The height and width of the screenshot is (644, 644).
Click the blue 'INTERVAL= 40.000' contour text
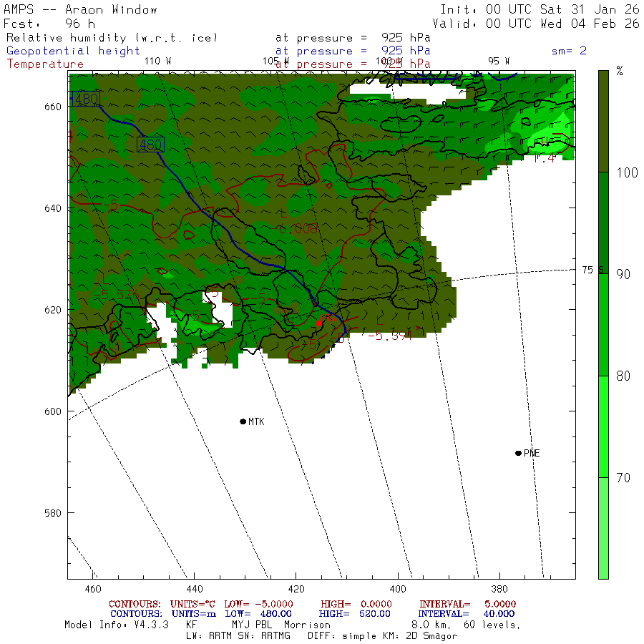[x=467, y=614]
